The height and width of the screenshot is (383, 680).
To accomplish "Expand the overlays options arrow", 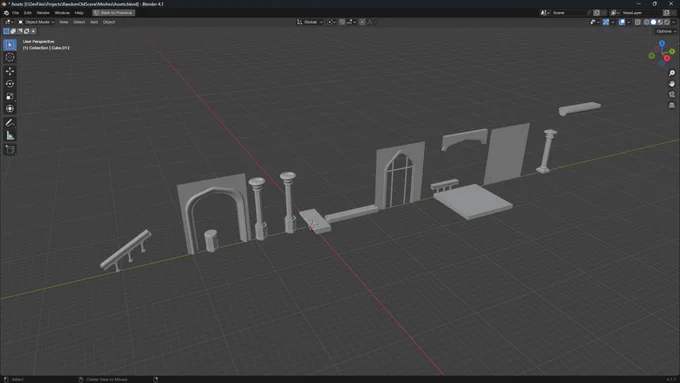I will pyautogui.click(x=629, y=22).
